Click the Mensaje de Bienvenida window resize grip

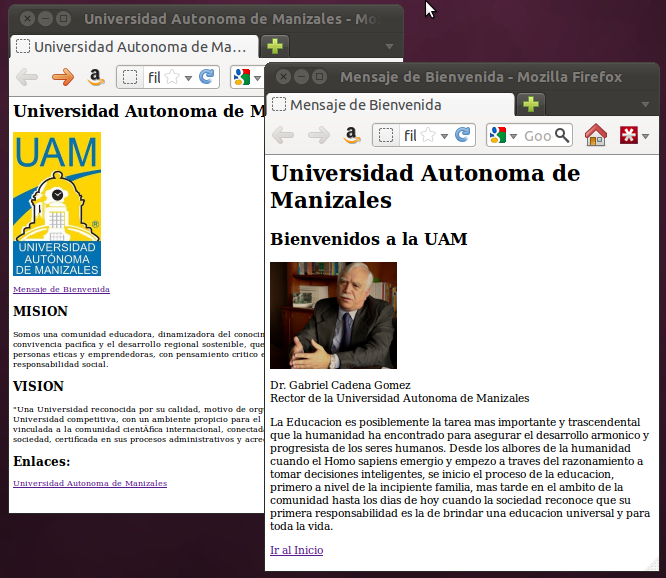click(652, 564)
